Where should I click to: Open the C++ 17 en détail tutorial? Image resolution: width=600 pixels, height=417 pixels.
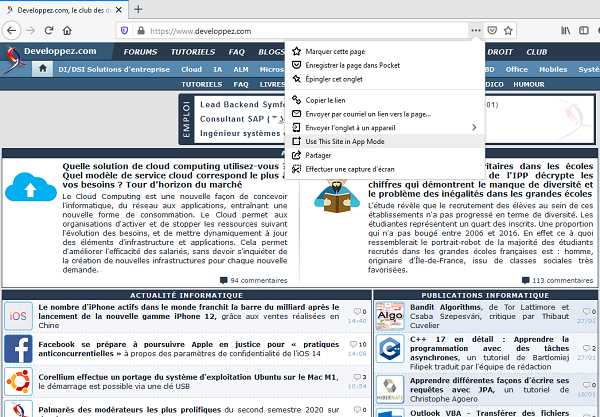point(490,353)
